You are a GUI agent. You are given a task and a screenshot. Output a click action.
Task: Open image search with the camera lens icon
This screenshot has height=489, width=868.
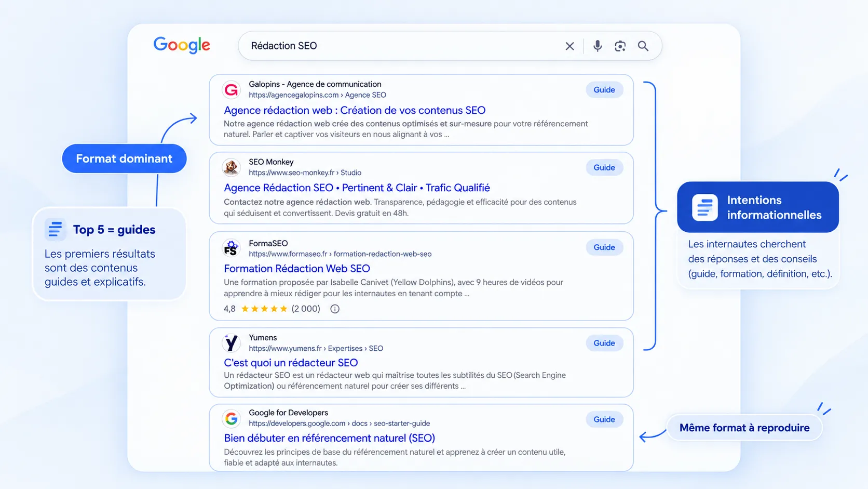coord(620,46)
